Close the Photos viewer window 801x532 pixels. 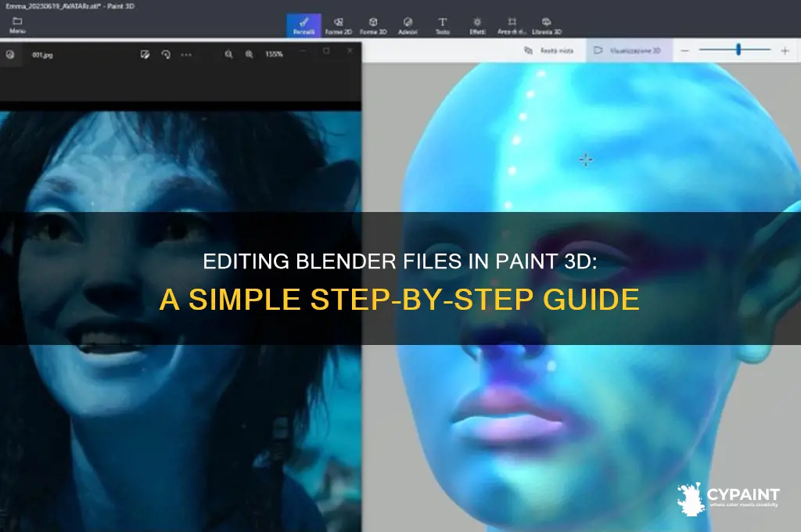point(350,51)
